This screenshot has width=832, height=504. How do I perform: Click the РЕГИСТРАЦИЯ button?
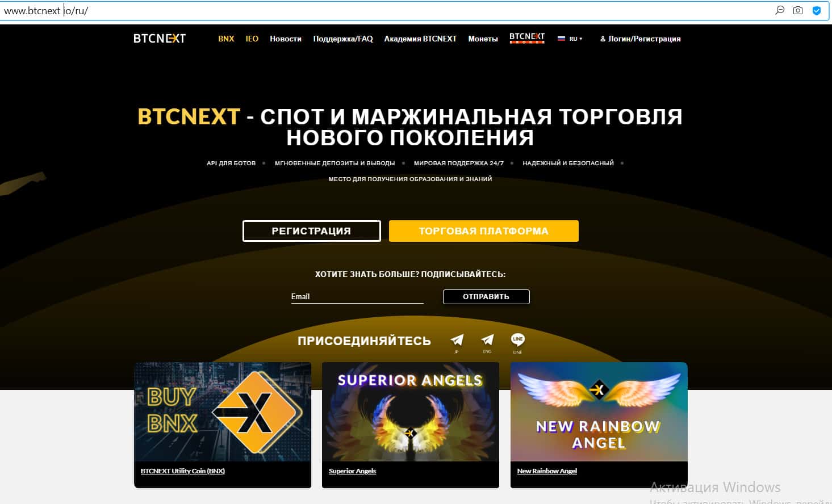[x=311, y=231]
